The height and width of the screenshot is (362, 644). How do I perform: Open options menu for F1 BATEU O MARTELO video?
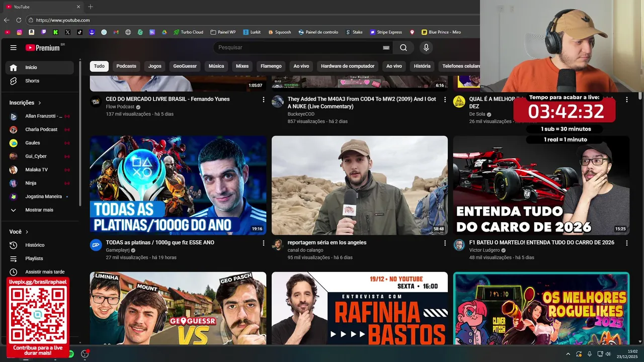(626, 243)
